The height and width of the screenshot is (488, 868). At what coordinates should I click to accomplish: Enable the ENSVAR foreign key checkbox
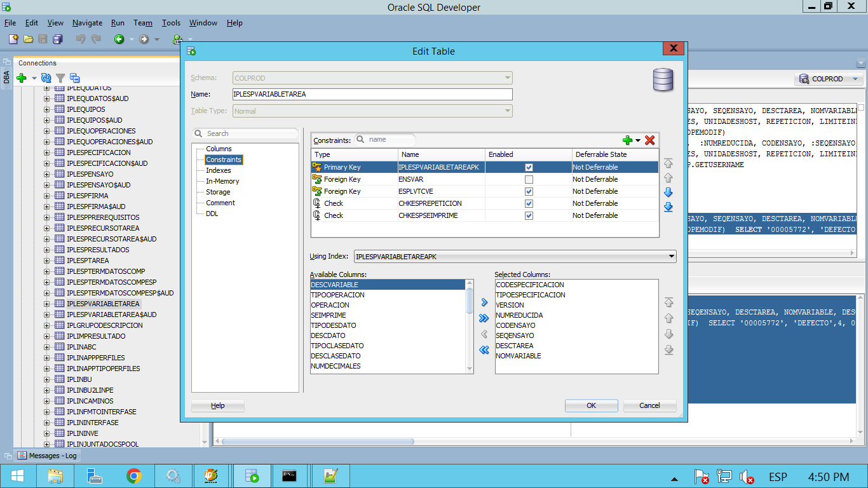pos(529,179)
